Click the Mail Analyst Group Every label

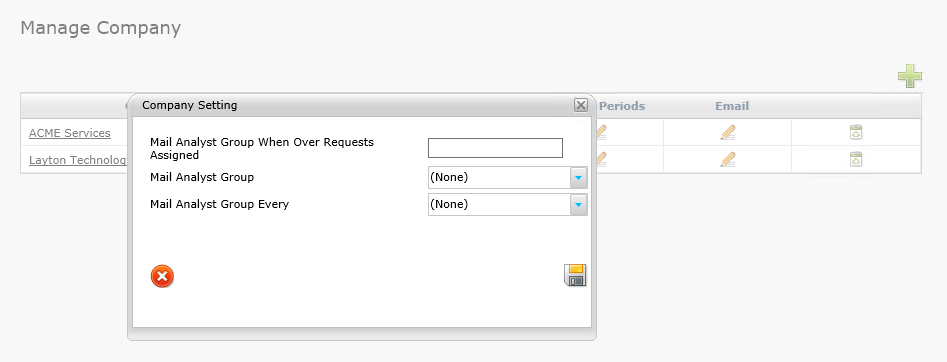219,204
